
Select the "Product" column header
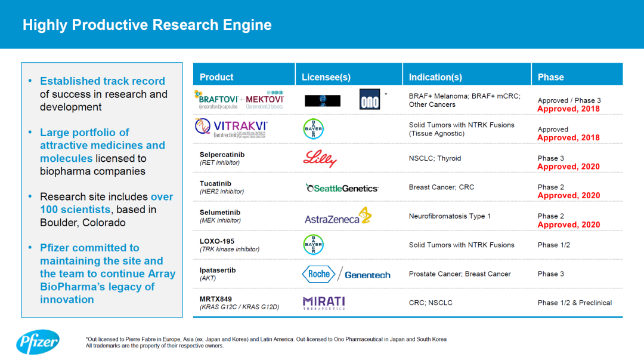pos(216,77)
